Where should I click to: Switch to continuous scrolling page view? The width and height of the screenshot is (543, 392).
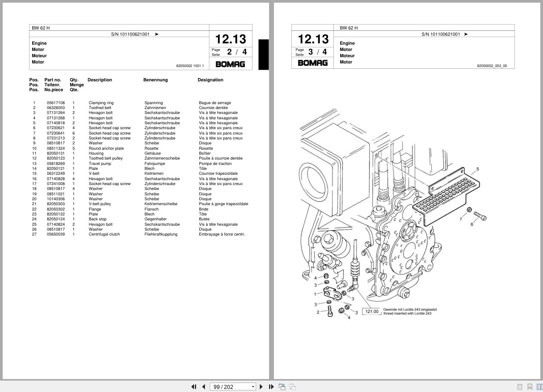(x=530, y=387)
